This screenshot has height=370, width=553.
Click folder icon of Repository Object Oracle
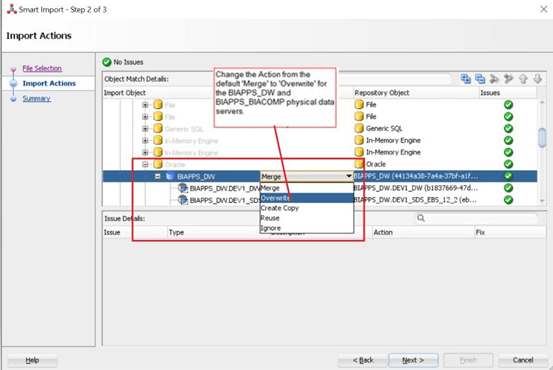click(x=359, y=164)
